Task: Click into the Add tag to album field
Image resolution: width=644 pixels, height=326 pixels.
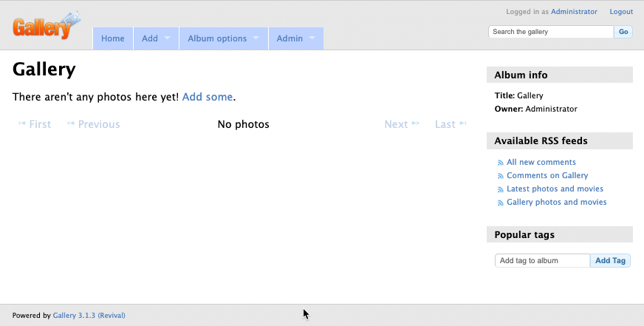Action: pyautogui.click(x=542, y=260)
